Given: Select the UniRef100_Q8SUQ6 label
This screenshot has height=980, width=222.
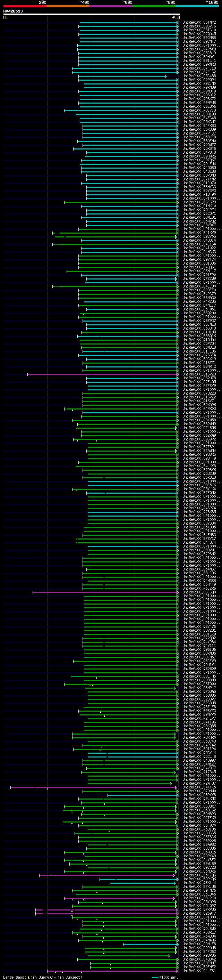Looking at the screenshot, I should pyautogui.click(x=199, y=848).
